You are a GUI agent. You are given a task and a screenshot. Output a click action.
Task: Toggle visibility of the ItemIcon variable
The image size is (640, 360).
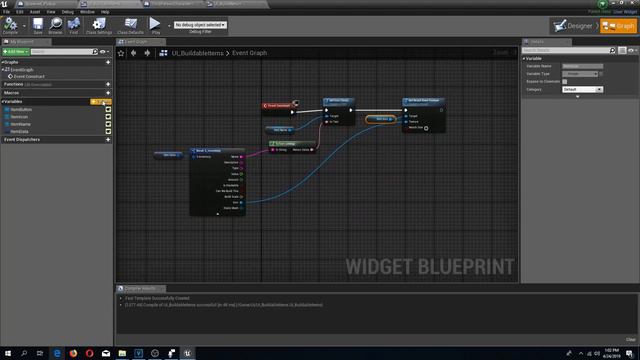tap(108, 117)
